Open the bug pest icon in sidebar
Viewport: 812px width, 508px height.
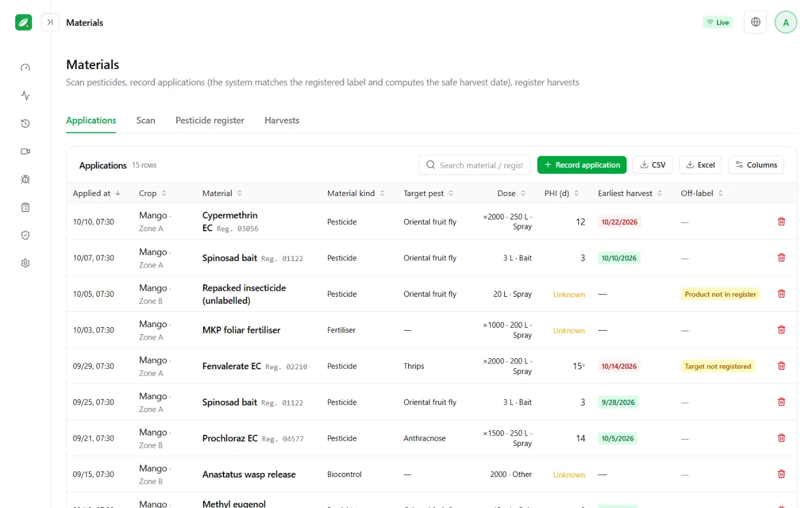click(25, 179)
